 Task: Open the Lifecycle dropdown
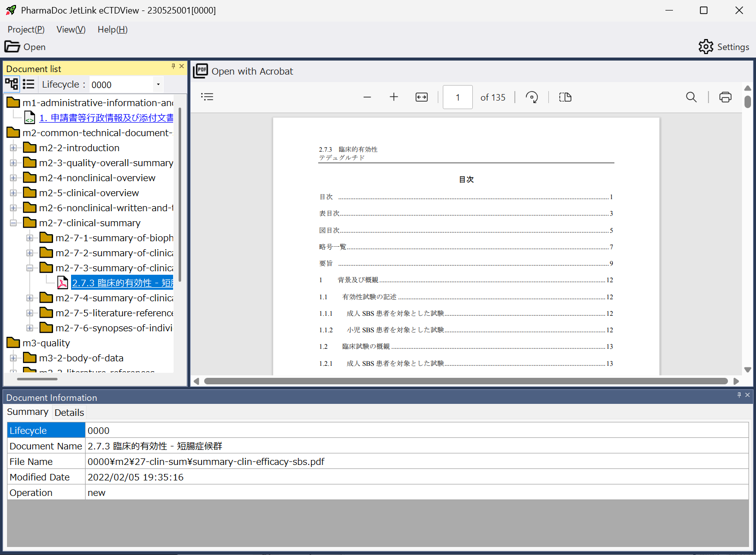(x=158, y=85)
